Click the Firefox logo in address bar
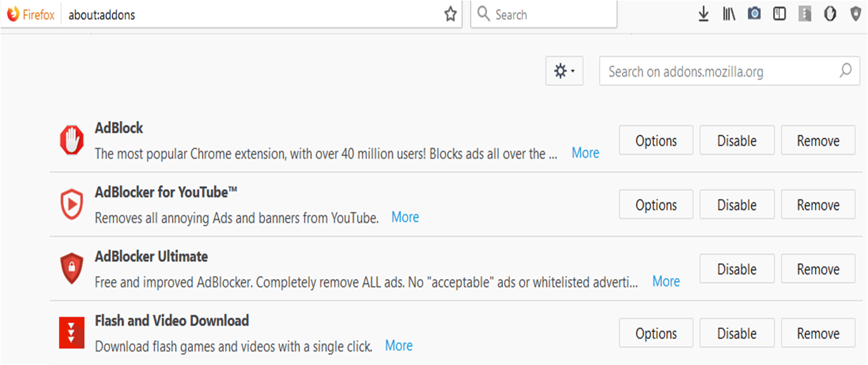This screenshot has width=868, height=365. click(x=13, y=15)
